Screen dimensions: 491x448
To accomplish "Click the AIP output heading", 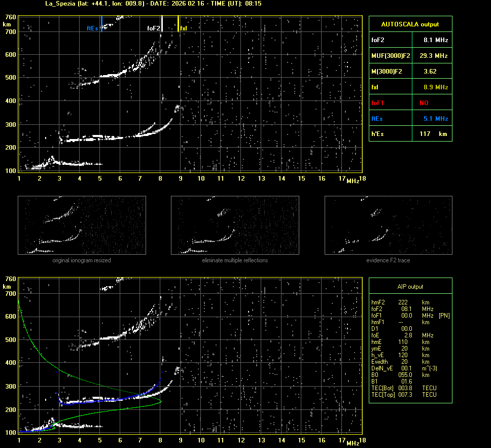I will 410,287.
